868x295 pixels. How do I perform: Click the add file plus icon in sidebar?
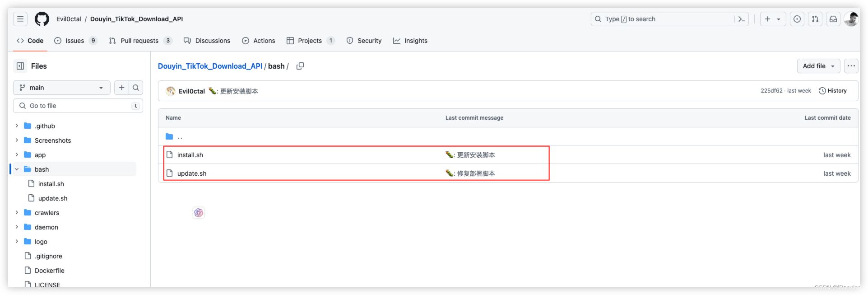pyautogui.click(x=121, y=88)
